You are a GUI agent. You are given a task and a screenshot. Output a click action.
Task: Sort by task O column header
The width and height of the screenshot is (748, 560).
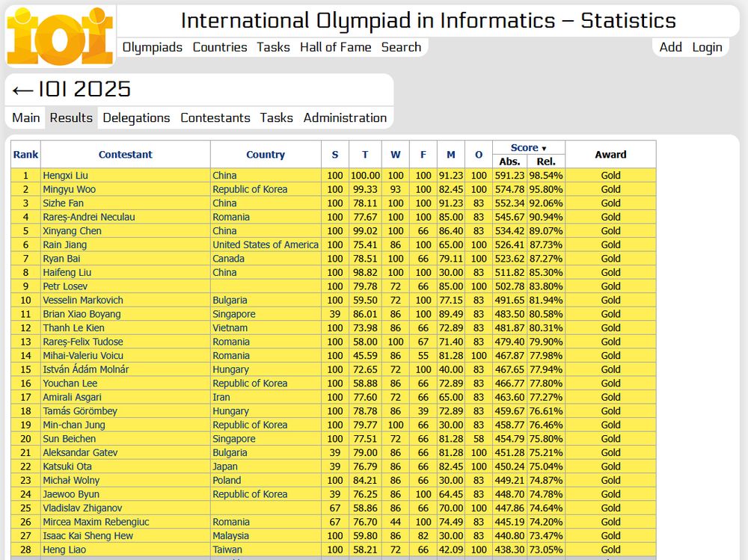point(479,155)
